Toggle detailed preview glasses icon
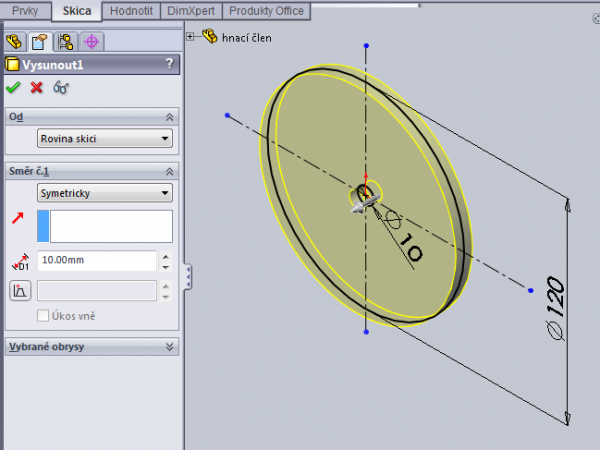Viewport: 600px width, 450px height. pyautogui.click(x=62, y=88)
